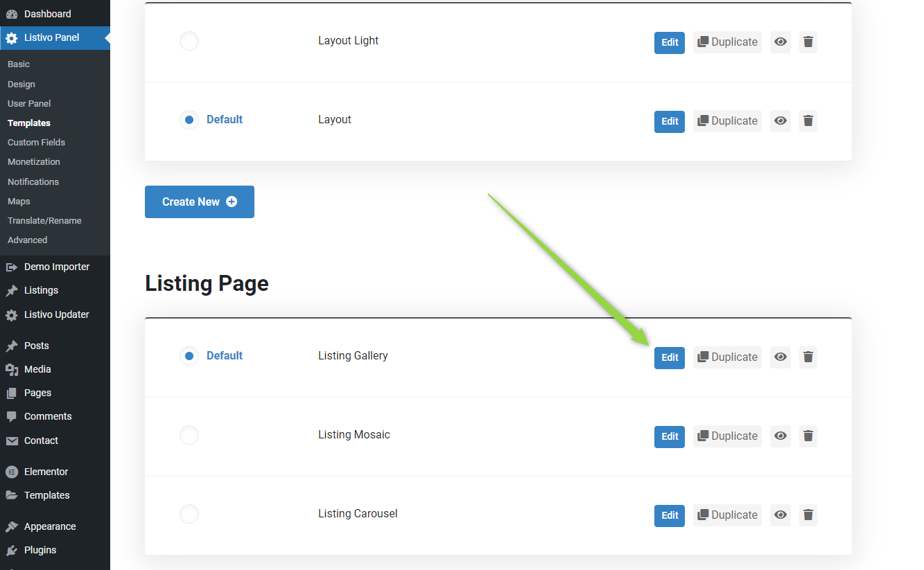
Task: Open the Translate/Rename submenu item
Action: (x=44, y=221)
